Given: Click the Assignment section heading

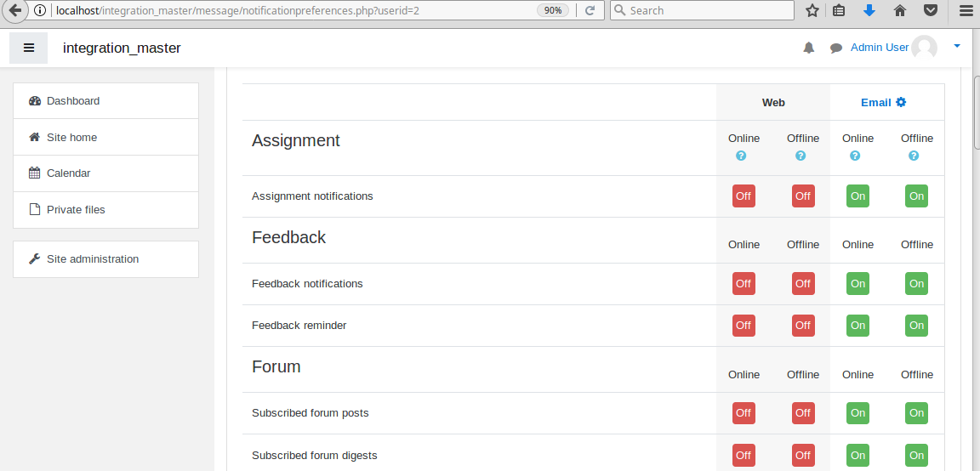Looking at the screenshot, I should click(296, 140).
